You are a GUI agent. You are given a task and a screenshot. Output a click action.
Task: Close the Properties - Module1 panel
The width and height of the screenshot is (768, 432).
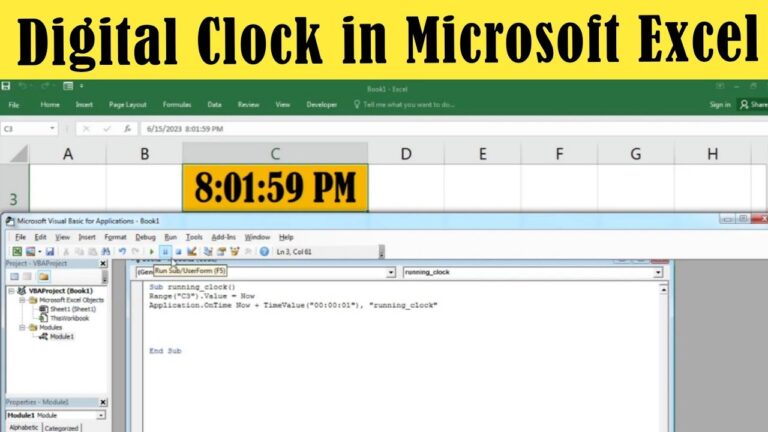103,402
